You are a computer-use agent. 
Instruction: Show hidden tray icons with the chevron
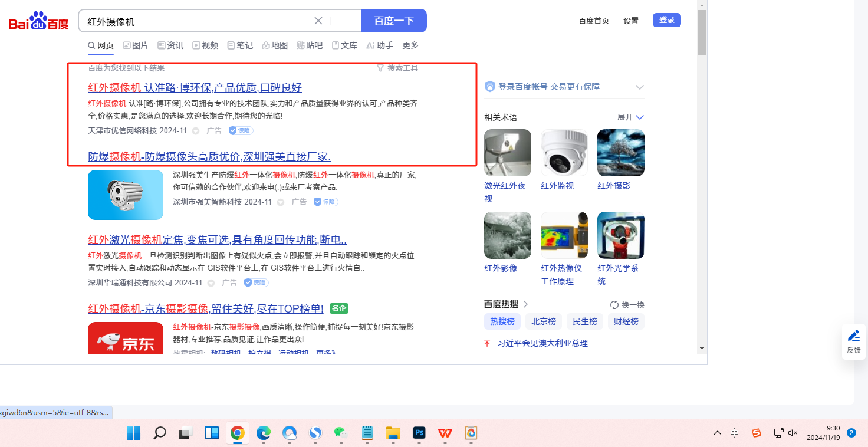pyautogui.click(x=717, y=433)
